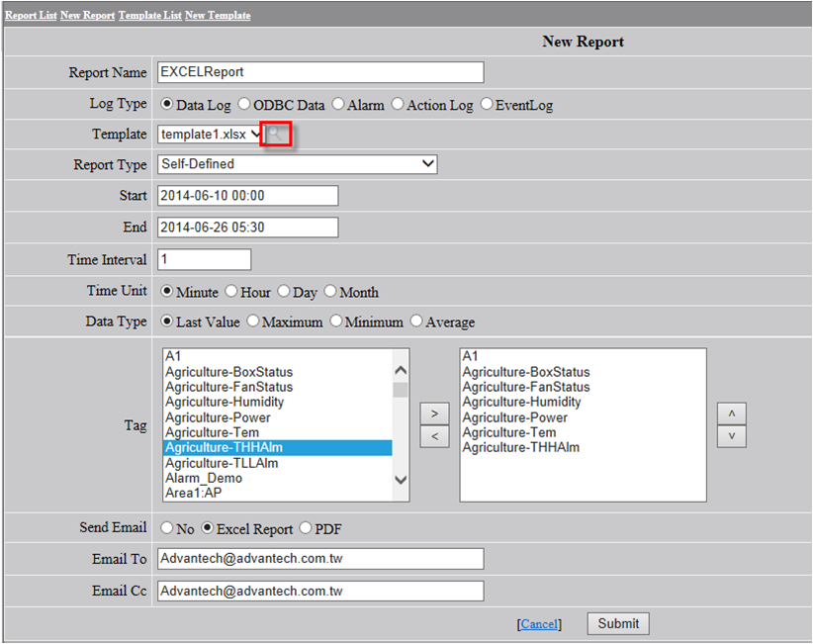Viewport: 813px width, 644px height.
Task: Move selected tag down in order
Action: pyautogui.click(x=731, y=436)
